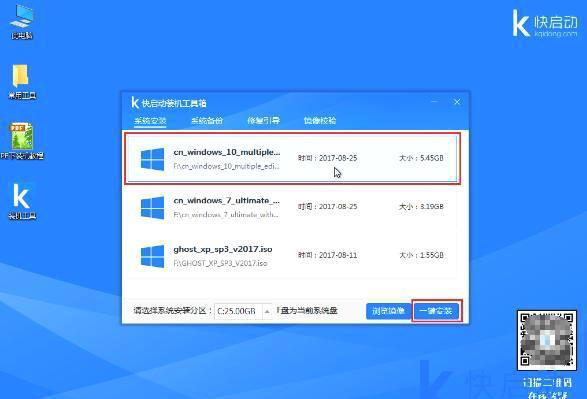Viewport: 587px width, 399px height.
Task: Click the 1.55GB size value
Action: 432,255
